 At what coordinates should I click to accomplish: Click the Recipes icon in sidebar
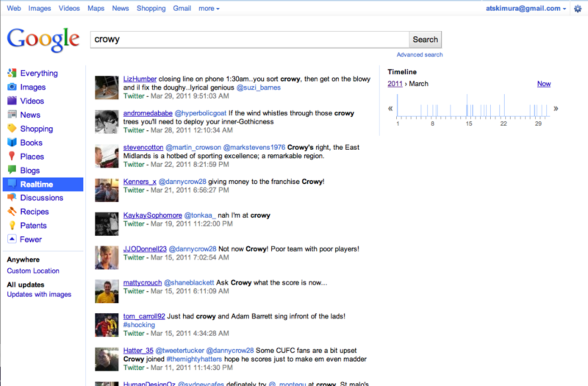[12, 211]
